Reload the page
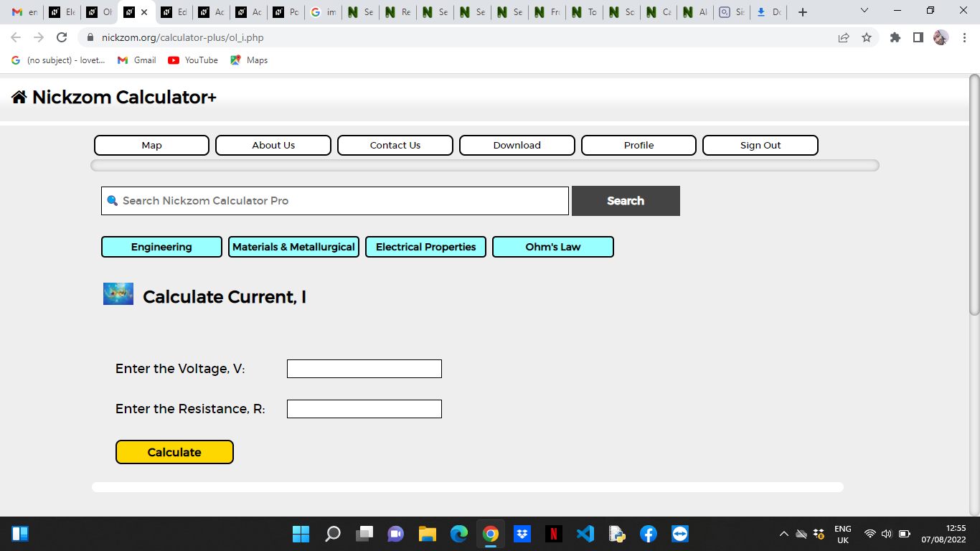This screenshot has width=980, height=551. point(62,37)
